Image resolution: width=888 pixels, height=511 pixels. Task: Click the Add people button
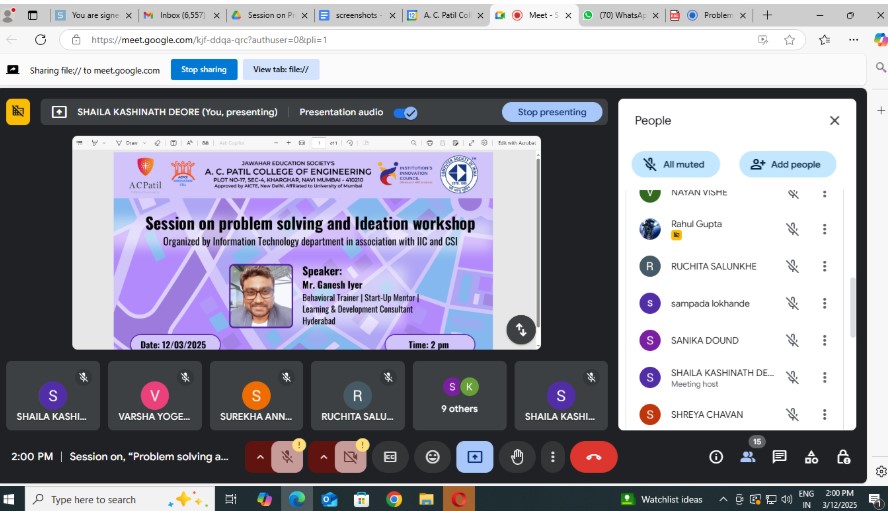tap(787, 164)
